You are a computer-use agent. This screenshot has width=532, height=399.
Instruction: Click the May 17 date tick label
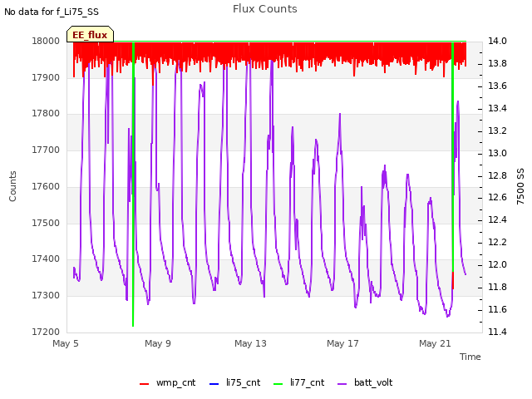(342, 343)
